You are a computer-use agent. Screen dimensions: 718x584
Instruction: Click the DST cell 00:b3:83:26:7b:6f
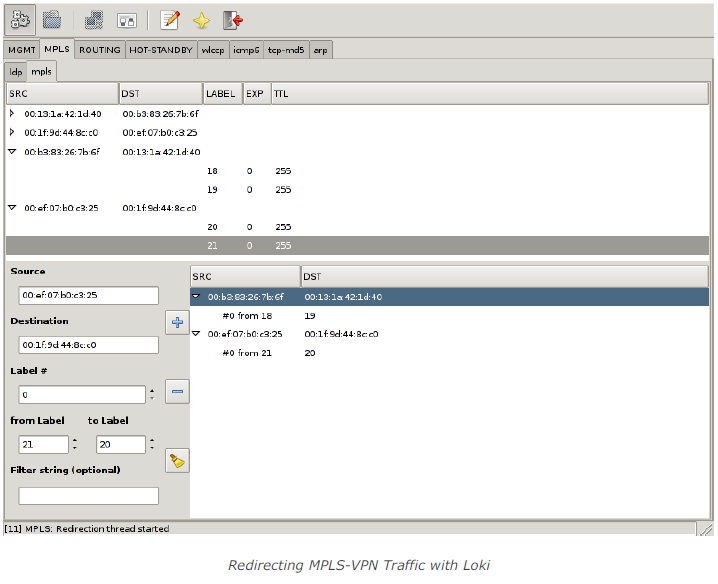pyautogui.click(x=160, y=114)
